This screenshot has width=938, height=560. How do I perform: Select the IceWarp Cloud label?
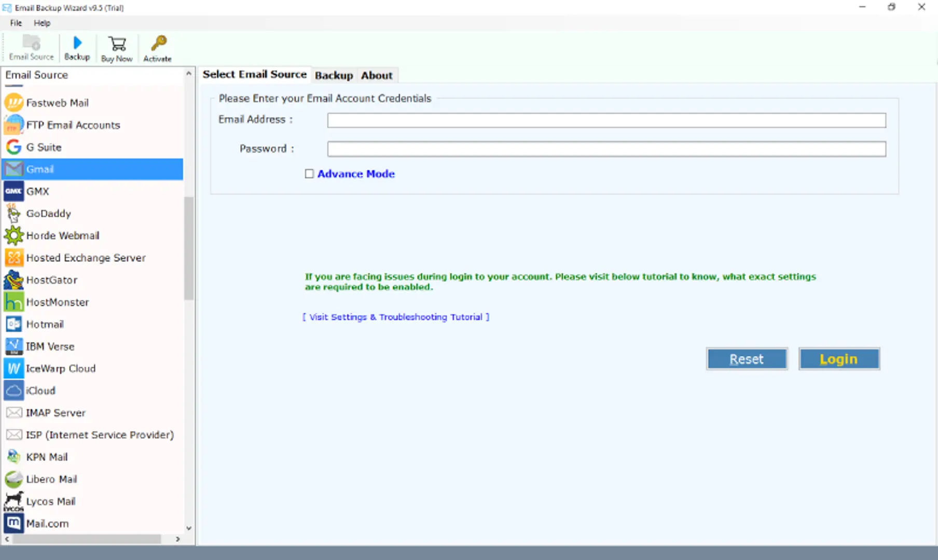(x=61, y=369)
